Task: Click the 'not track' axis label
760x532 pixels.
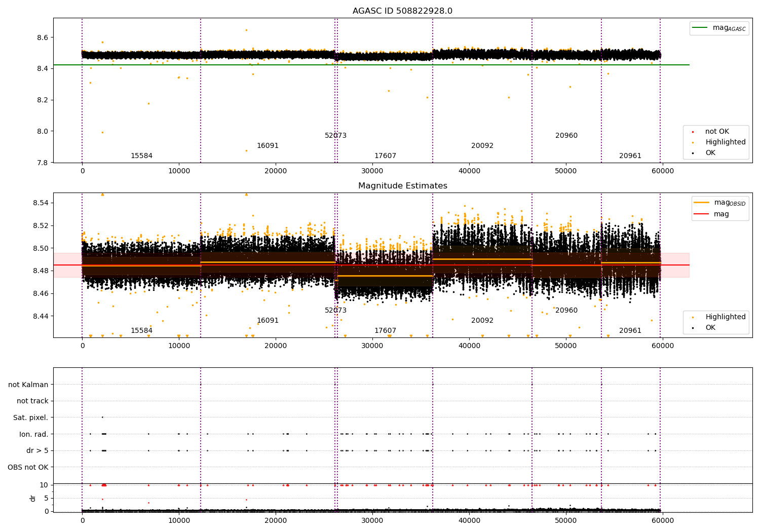Action: 32,401
